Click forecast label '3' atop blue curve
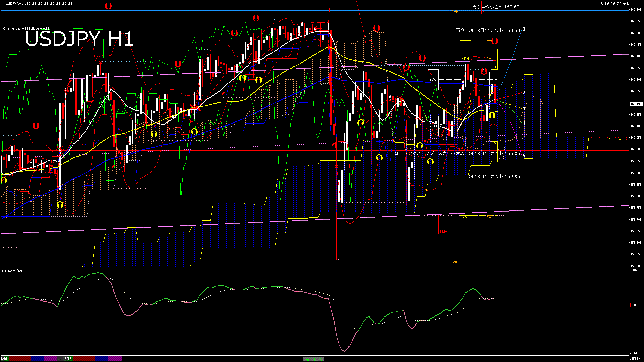 click(524, 29)
